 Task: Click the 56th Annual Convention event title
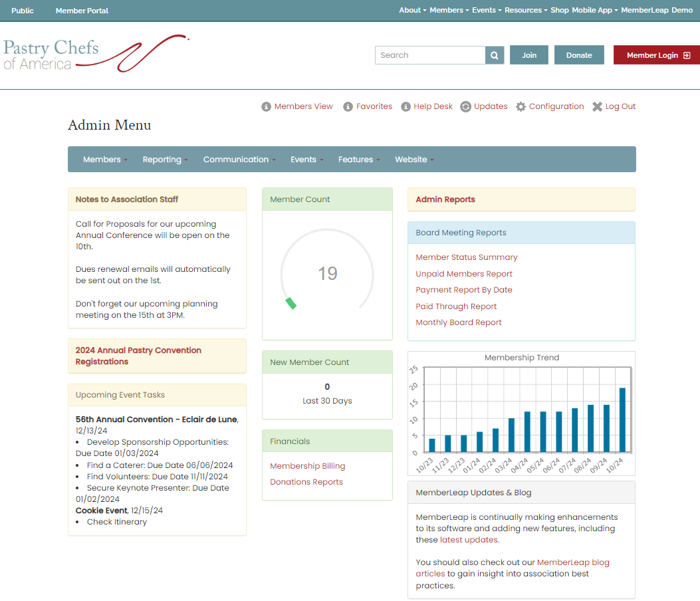pos(156,420)
